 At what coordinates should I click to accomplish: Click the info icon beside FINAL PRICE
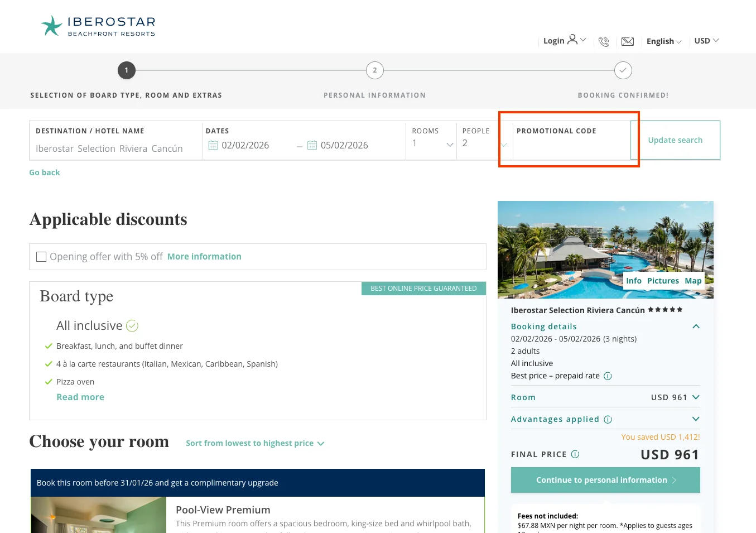[575, 454]
